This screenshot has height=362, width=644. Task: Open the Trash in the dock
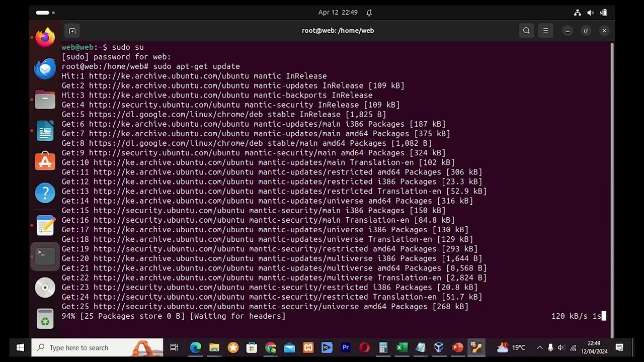pyautogui.click(x=45, y=319)
